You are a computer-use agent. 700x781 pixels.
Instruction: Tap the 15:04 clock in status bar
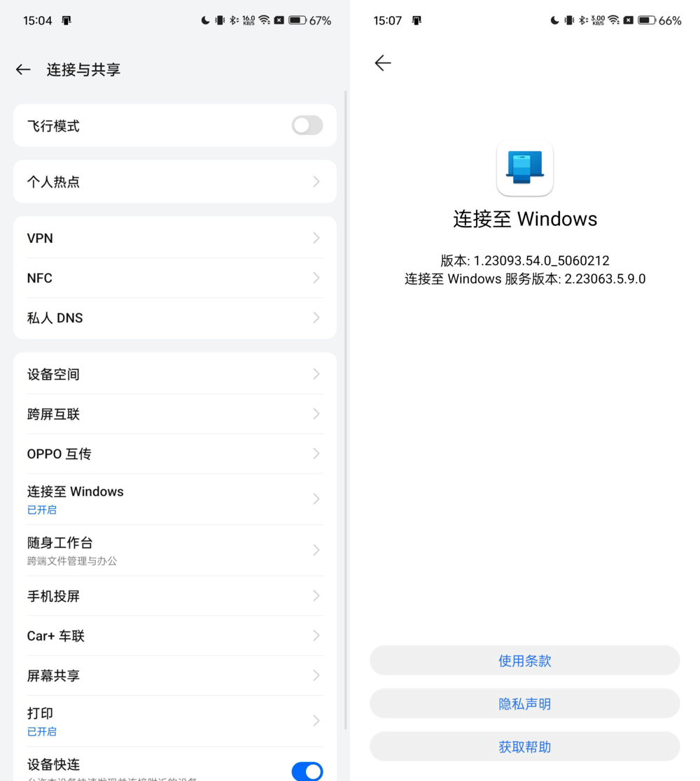[37, 20]
